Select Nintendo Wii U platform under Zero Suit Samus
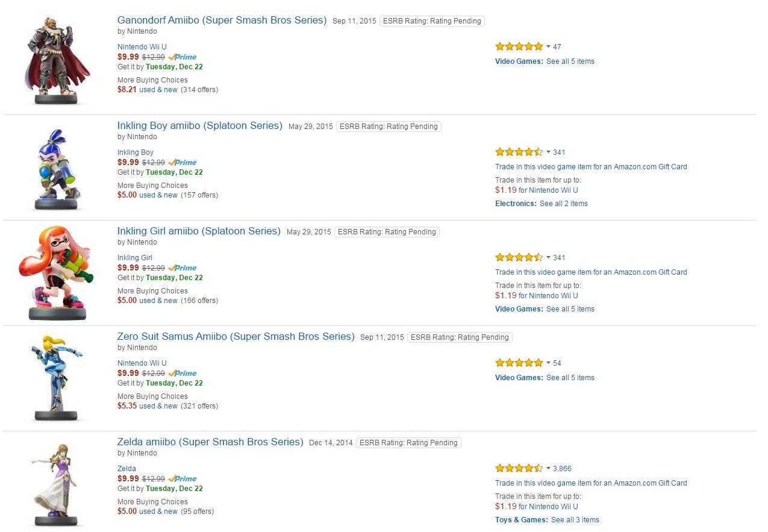Image resolution: width=768 pixels, height=532 pixels. (142, 363)
